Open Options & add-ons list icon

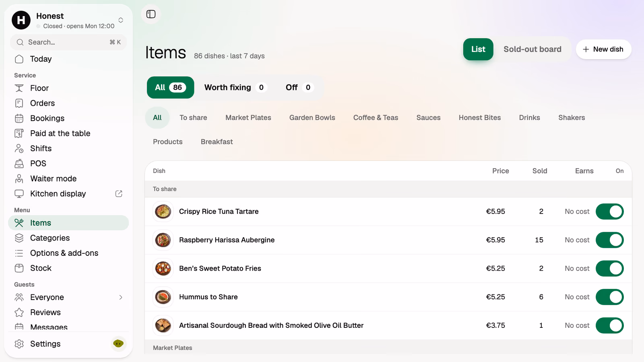(19, 253)
